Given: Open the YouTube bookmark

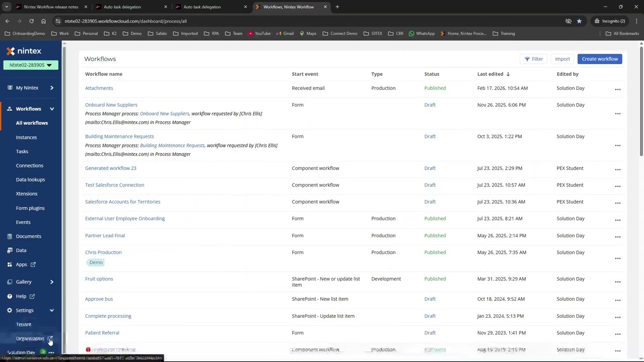Looking at the screenshot, I should (x=259, y=33).
